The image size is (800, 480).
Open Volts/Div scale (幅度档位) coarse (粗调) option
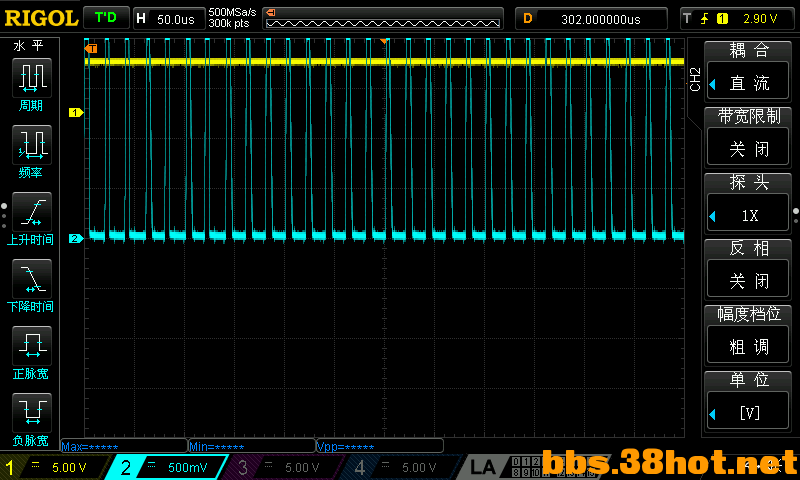[x=748, y=346]
